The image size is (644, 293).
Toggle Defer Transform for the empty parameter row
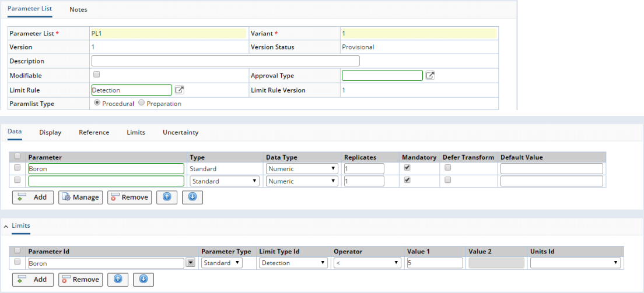(x=447, y=180)
